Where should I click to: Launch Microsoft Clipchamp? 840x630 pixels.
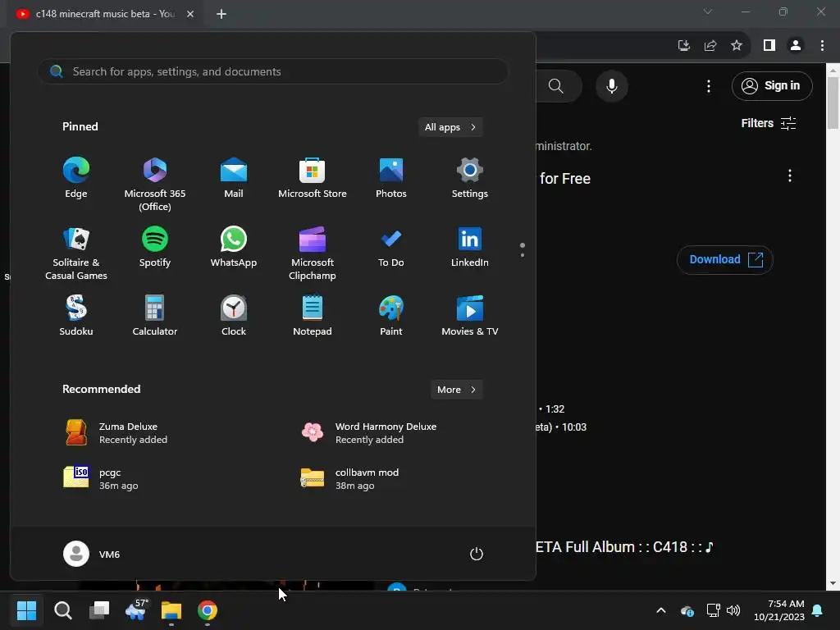point(313,253)
